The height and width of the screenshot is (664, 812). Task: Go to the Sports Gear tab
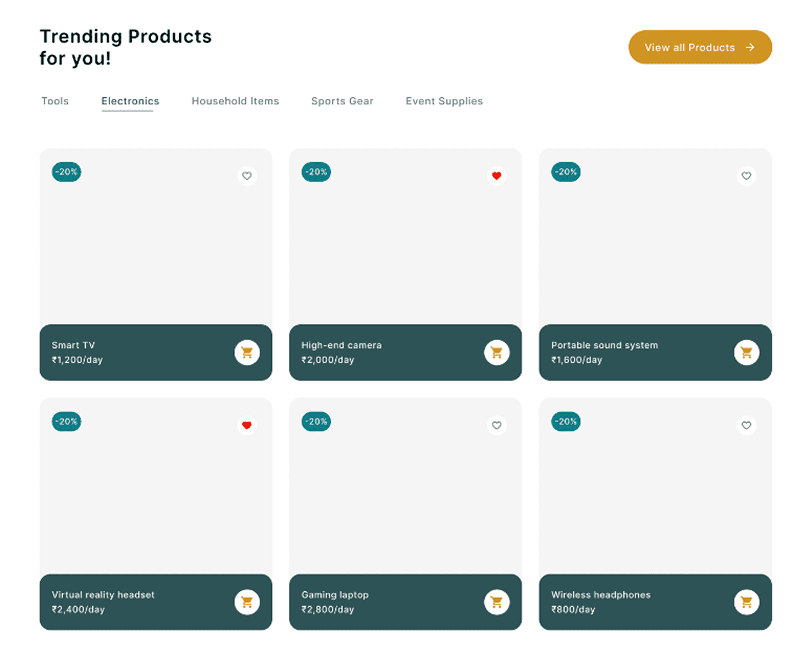click(x=342, y=101)
